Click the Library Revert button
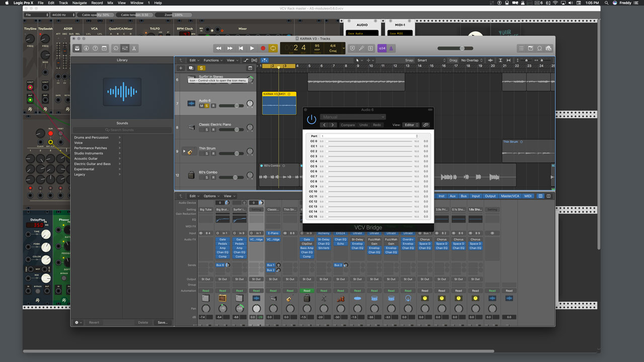Image resolution: width=644 pixels, height=362 pixels. [94, 322]
